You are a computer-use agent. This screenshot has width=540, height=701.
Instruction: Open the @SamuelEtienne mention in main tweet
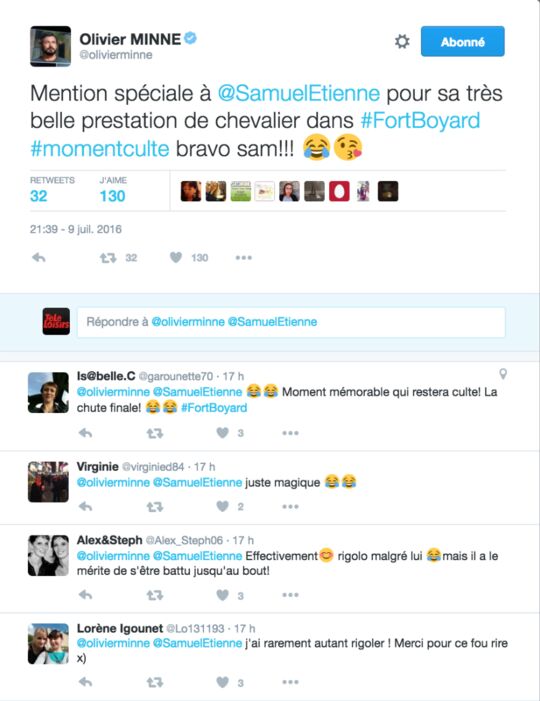tap(299, 93)
